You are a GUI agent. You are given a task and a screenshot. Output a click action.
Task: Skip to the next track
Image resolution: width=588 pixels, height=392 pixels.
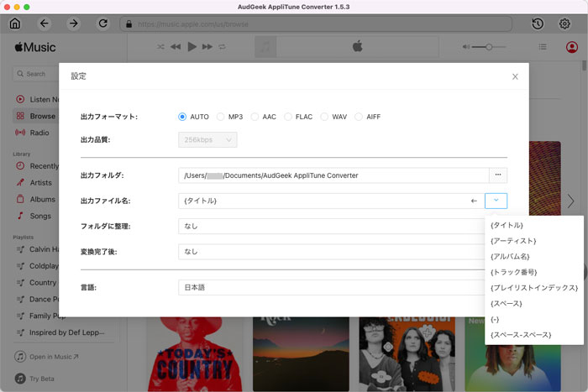[207, 47]
